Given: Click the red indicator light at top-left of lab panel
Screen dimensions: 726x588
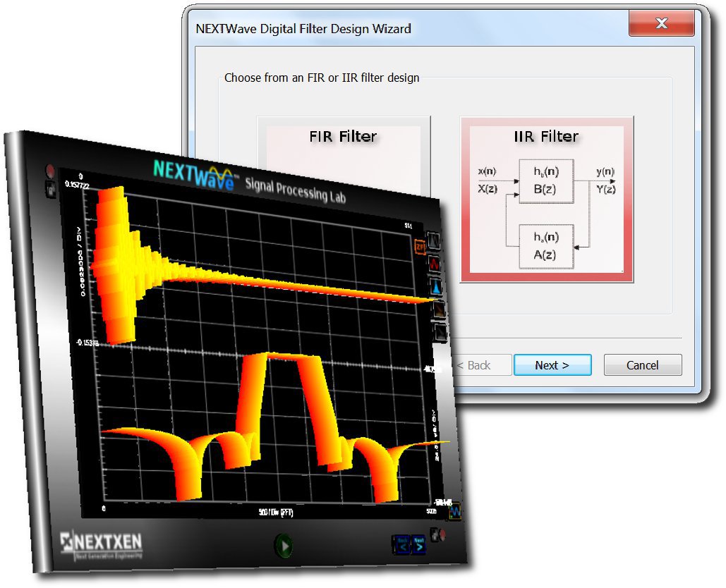Looking at the screenshot, I should coord(49,171).
